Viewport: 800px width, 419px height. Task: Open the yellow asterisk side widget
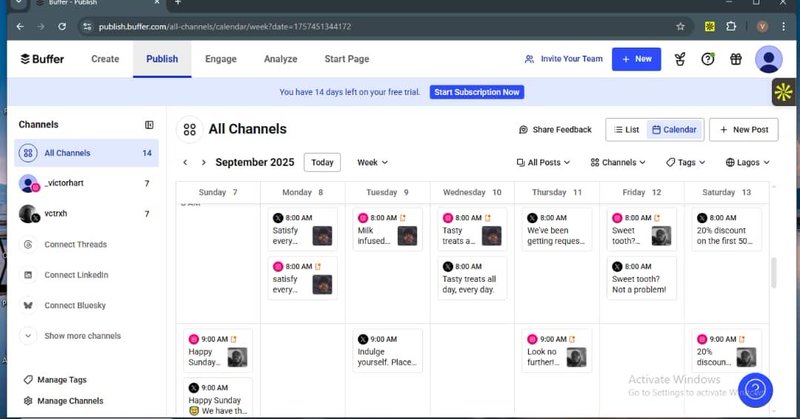[x=784, y=92]
